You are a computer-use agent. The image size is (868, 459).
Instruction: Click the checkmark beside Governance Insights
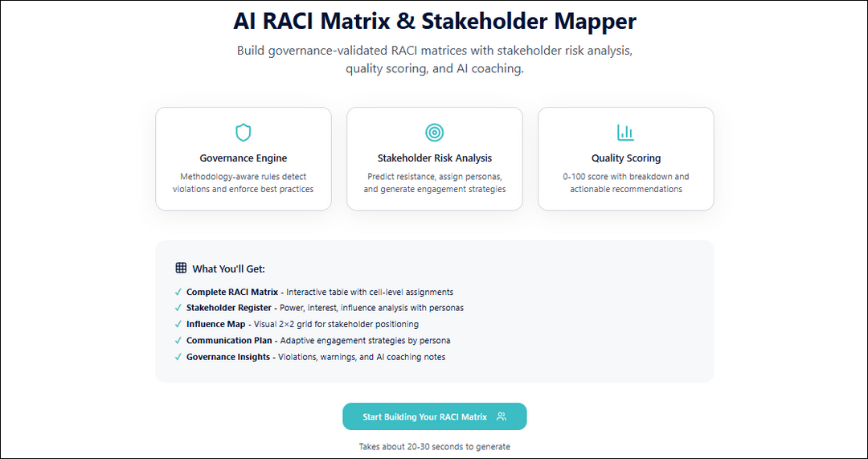click(x=178, y=357)
